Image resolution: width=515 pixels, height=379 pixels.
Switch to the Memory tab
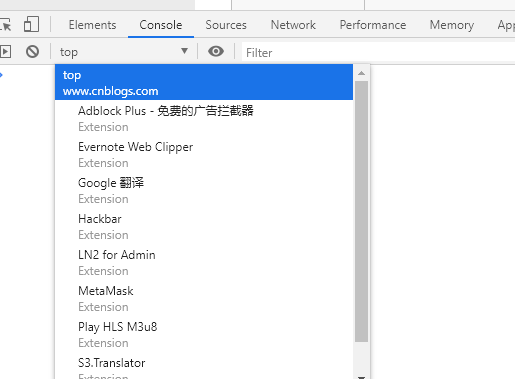(x=452, y=25)
